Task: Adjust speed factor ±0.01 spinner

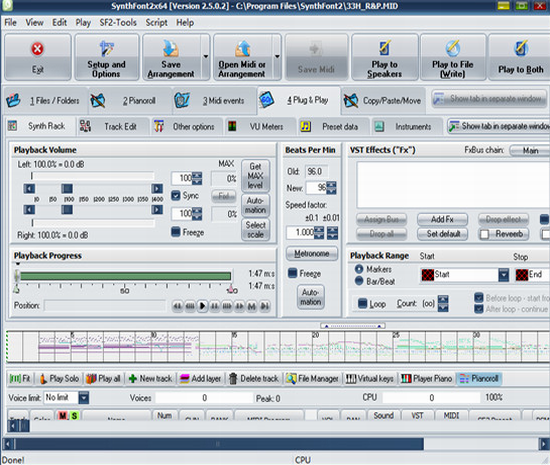Action: coord(333,232)
